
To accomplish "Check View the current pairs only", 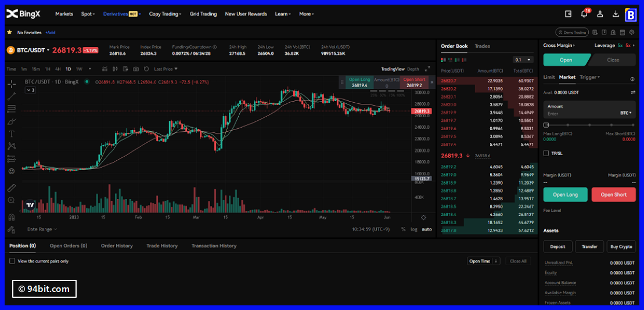I will click(x=12, y=261).
